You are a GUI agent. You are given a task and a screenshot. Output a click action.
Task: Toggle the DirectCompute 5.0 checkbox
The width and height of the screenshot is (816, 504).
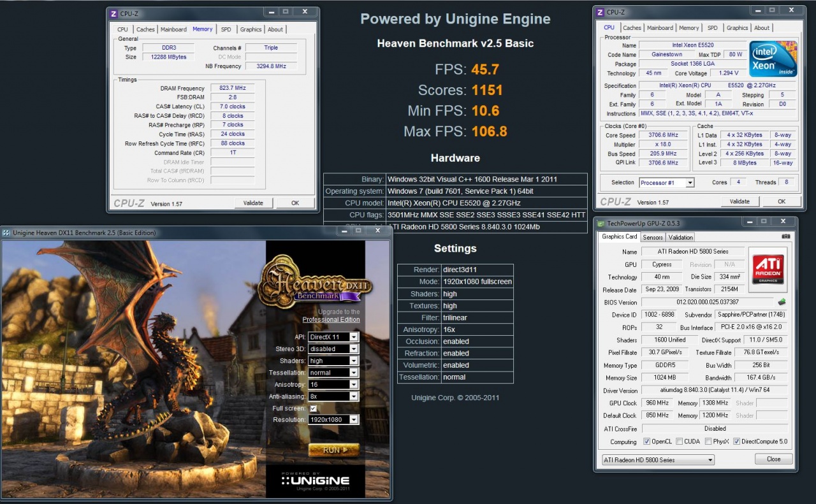point(737,442)
